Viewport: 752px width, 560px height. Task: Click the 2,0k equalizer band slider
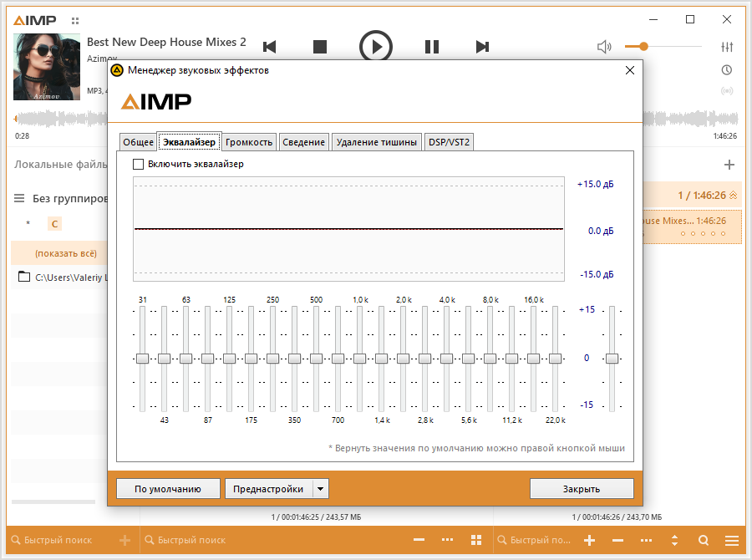pyautogui.click(x=403, y=359)
